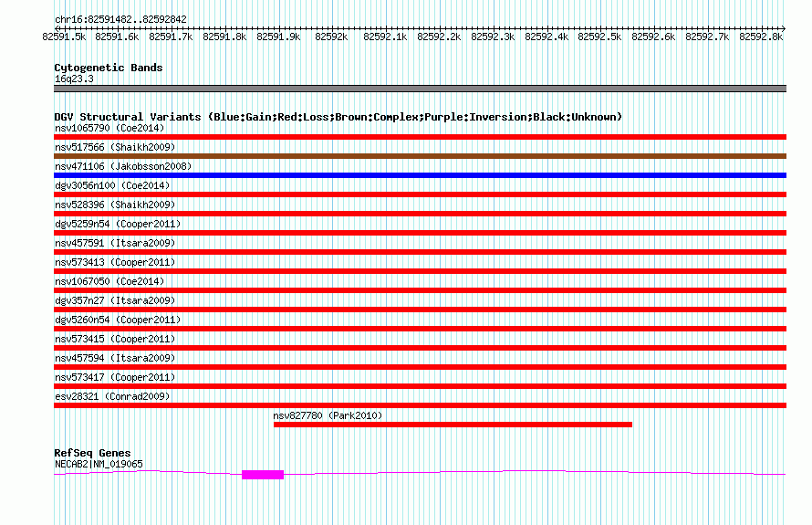The width and height of the screenshot is (812, 525).
Task: Click red bar under esv28321 (Conrad2009)
Action: coord(420,405)
